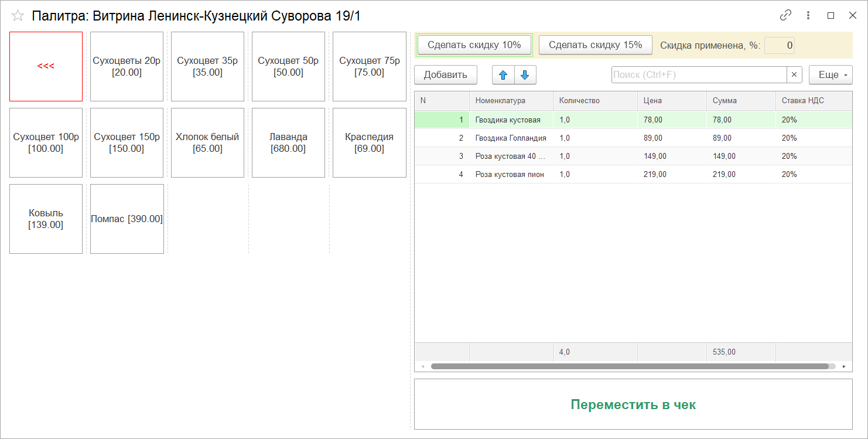Screen dimensions: 868x439
Task: Move items with Переместить в чек
Action: [633, 404]
